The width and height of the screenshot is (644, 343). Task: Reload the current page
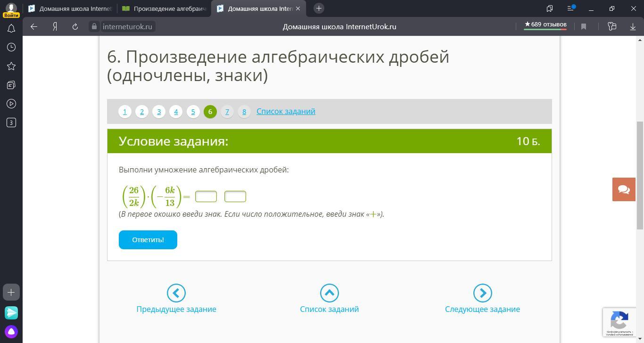(75, 26)
